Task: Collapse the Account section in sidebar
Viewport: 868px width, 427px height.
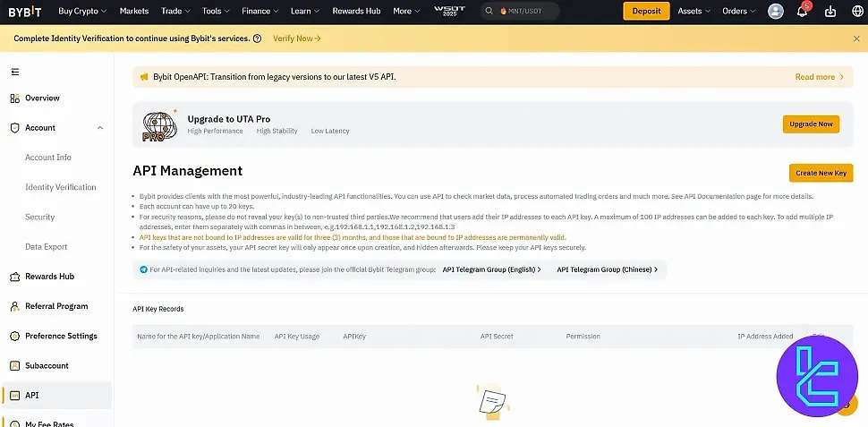Action: [x=100, y=128]
